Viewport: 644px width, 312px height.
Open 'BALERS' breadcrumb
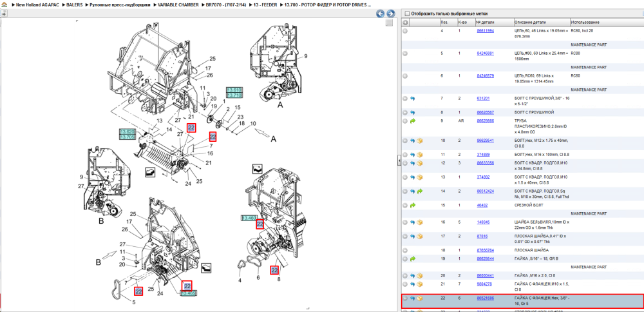pyautogui.click(x=74, y=5)
